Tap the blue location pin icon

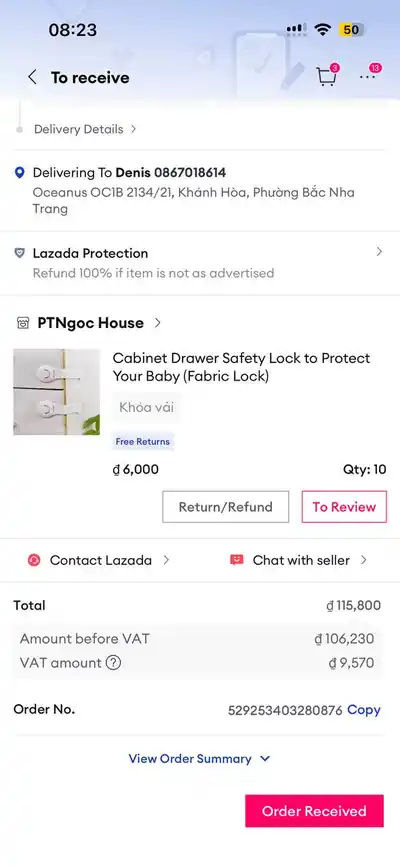click(19, 173)
